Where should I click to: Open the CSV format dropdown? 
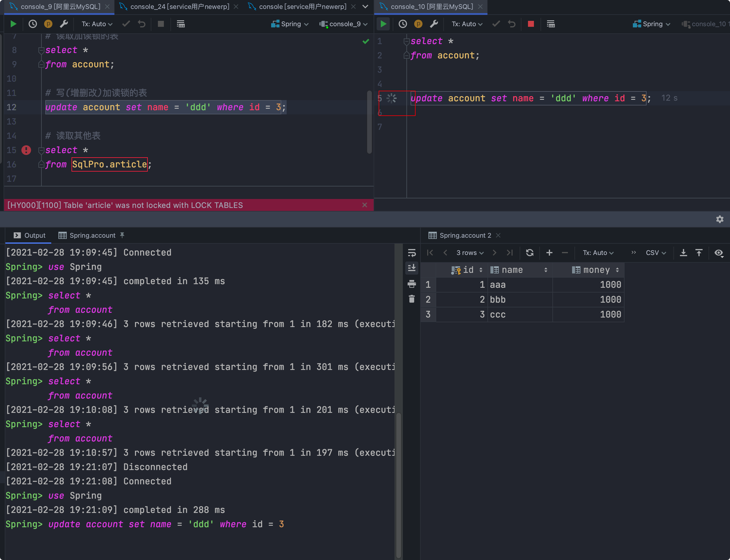point(656,253)
